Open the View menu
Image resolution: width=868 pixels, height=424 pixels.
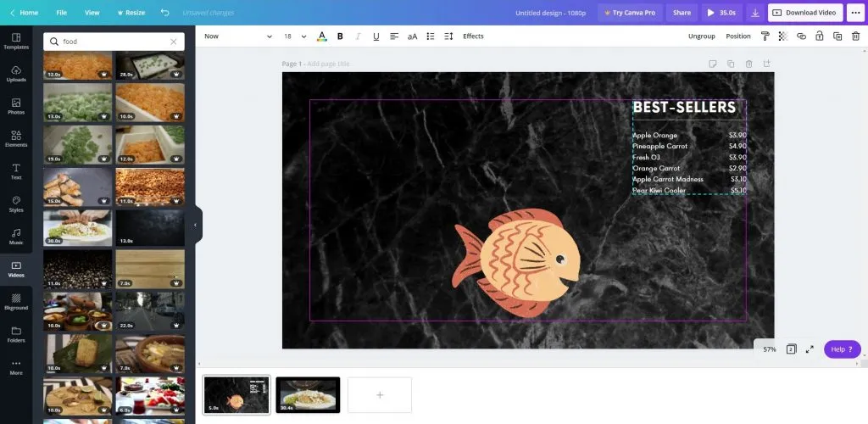[92, 12]
